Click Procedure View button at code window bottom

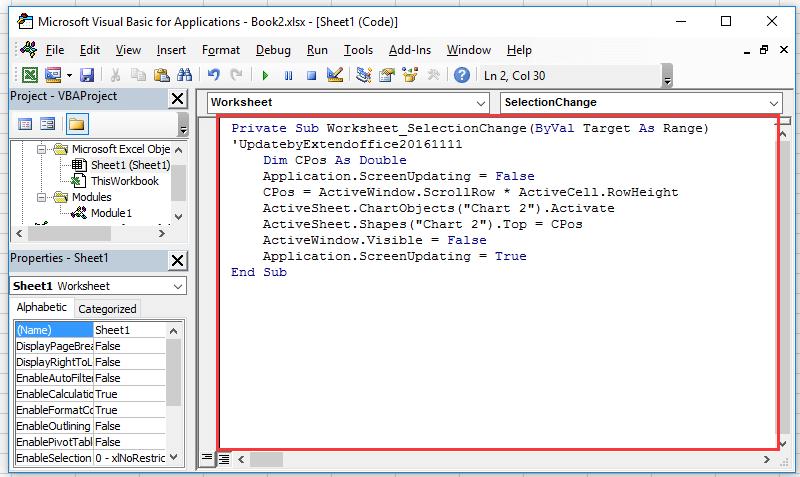point(207,458)
